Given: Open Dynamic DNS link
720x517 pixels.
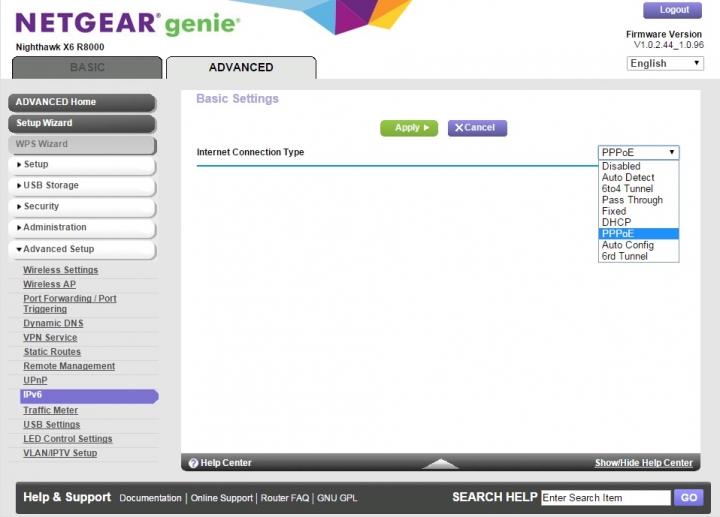Looking at the screenshot, I should [53, 323].
